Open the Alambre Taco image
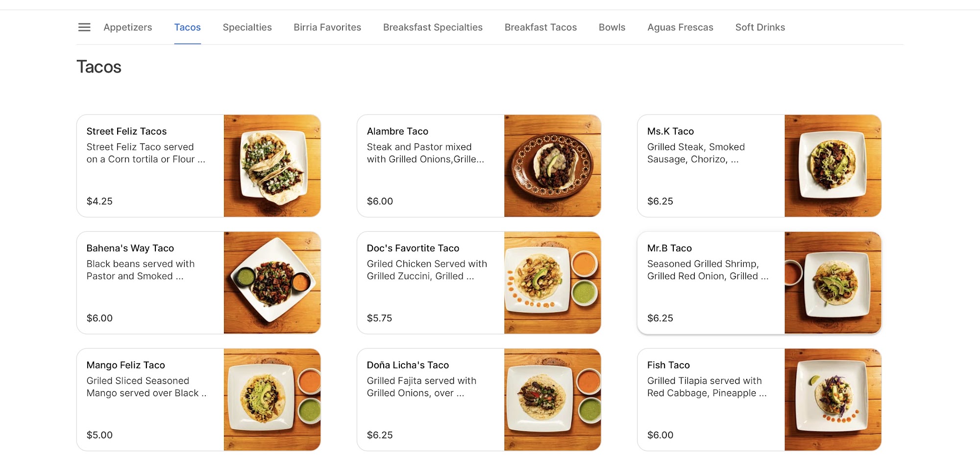The height and width of the screenshot is (470, 980). pyautogui.click(x=553, y=166)
